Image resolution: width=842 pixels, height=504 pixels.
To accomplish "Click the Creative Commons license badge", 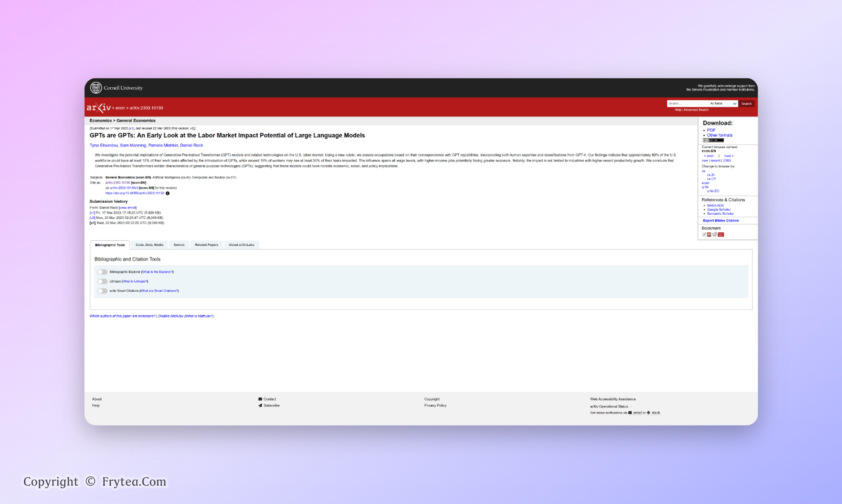I will (713, 141).
